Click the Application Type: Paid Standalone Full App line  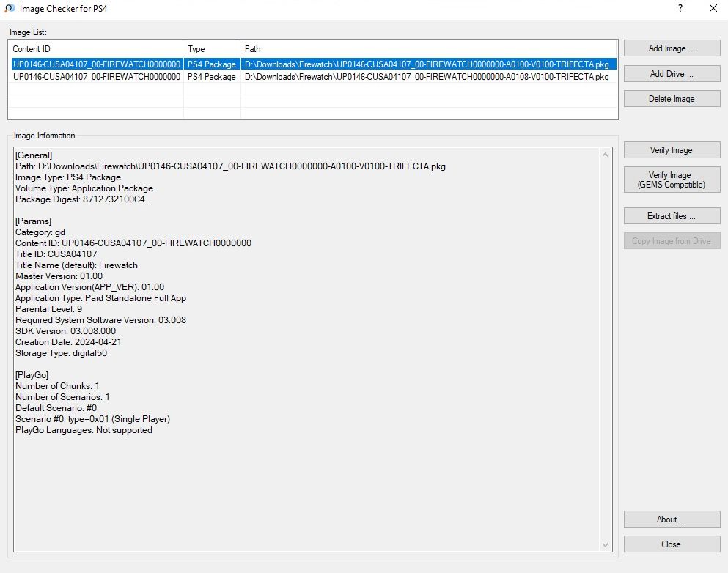pyautogui.click(x=100, y=298)
